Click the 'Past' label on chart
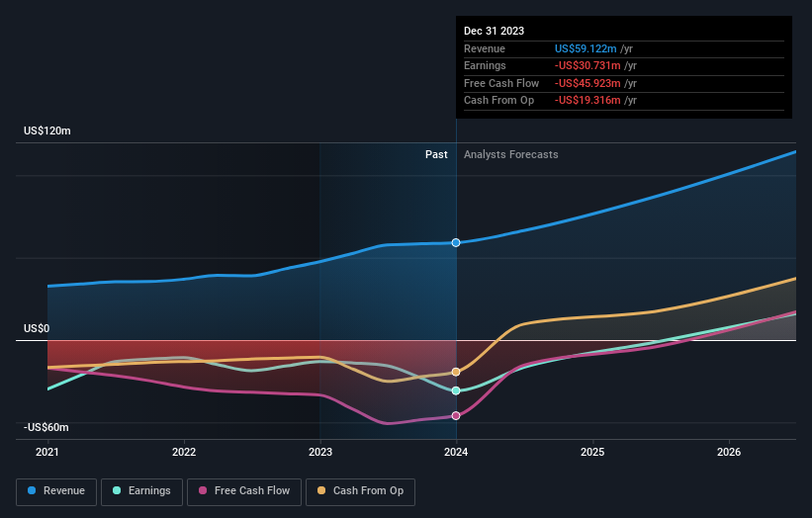 tap(436, 154)
